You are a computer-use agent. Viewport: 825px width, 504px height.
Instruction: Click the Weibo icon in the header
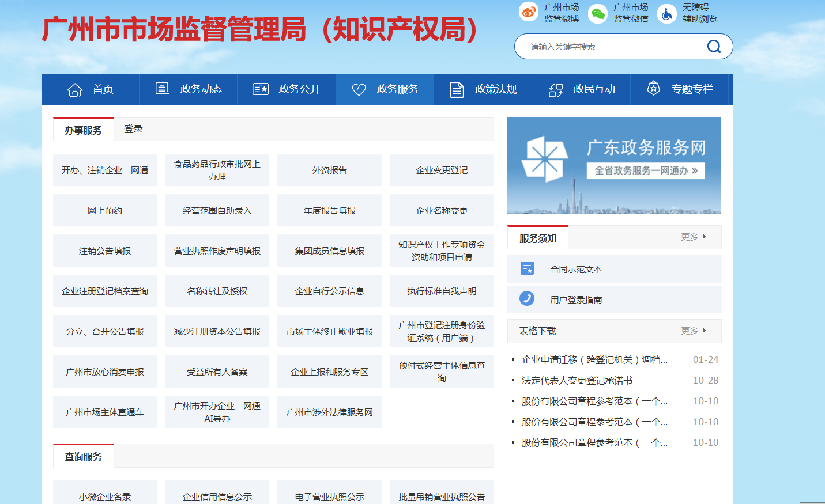click(528, 12)
